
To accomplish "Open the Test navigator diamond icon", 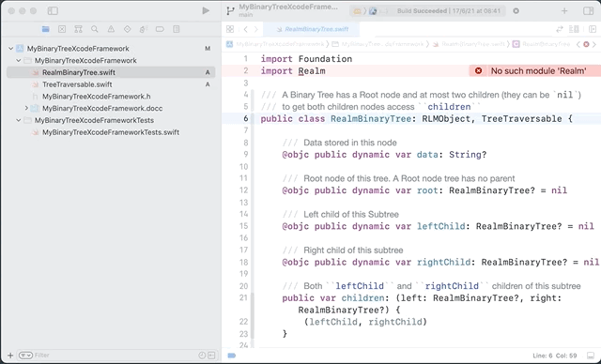I will click(x=128, y=29).
